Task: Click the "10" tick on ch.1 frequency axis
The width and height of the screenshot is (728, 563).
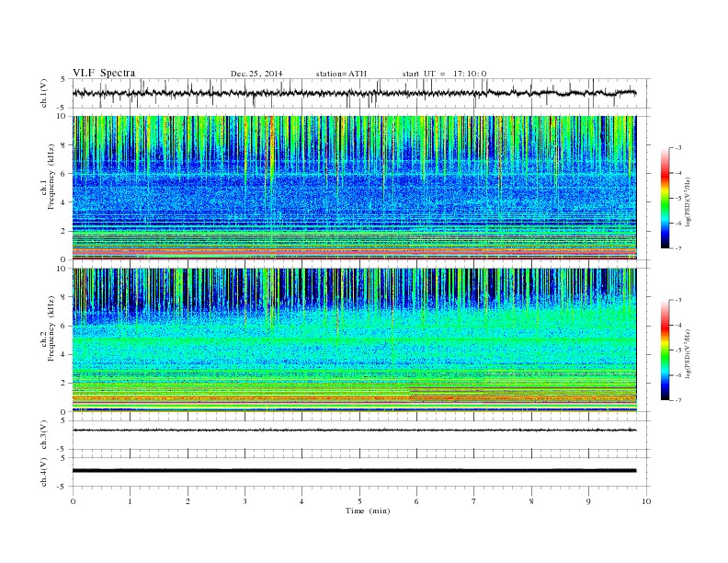Action: 62,116
